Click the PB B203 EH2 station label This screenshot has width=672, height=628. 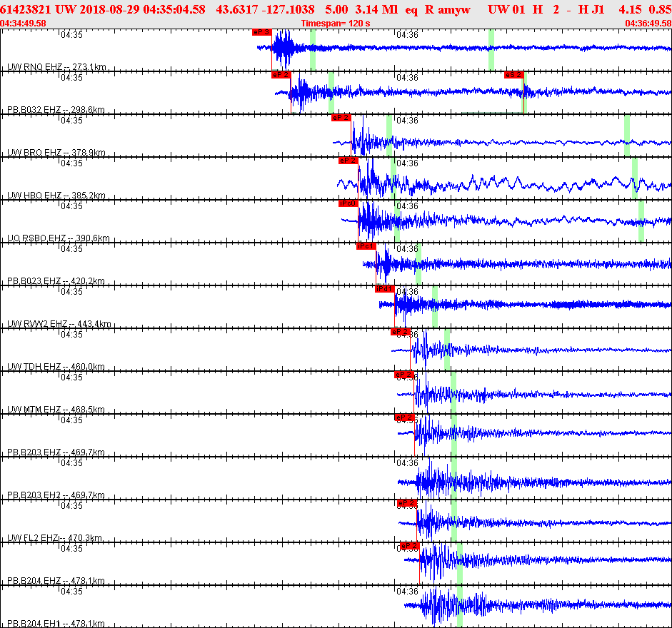point(56,495)
